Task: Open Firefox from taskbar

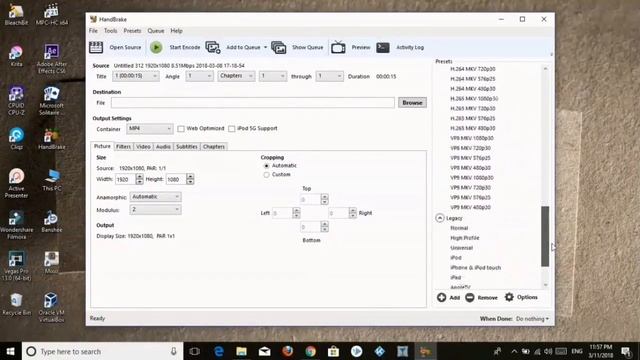Action: point(288,351)
